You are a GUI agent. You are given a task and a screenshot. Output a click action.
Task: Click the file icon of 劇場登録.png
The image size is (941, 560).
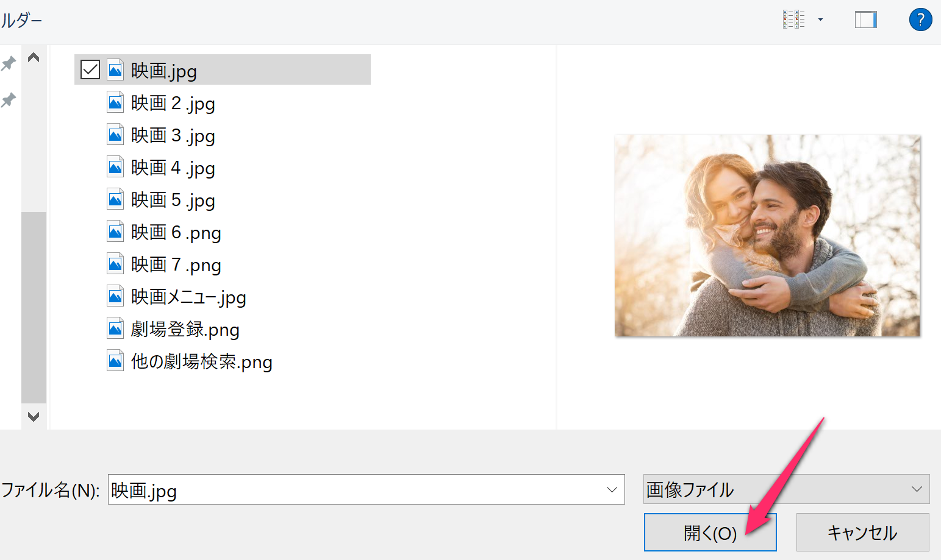point(115,328)
